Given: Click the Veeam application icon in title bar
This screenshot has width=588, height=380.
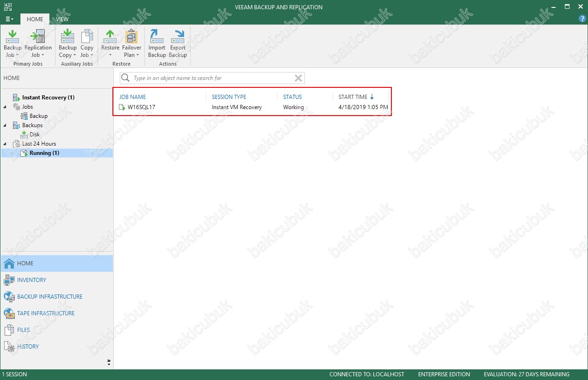Looking at the screenshot, I should pos(8,7).
